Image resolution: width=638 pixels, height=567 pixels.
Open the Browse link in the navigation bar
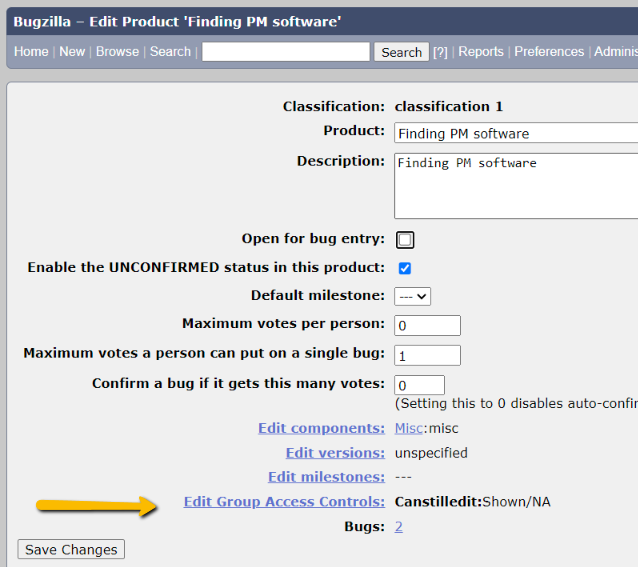(117, 52)
